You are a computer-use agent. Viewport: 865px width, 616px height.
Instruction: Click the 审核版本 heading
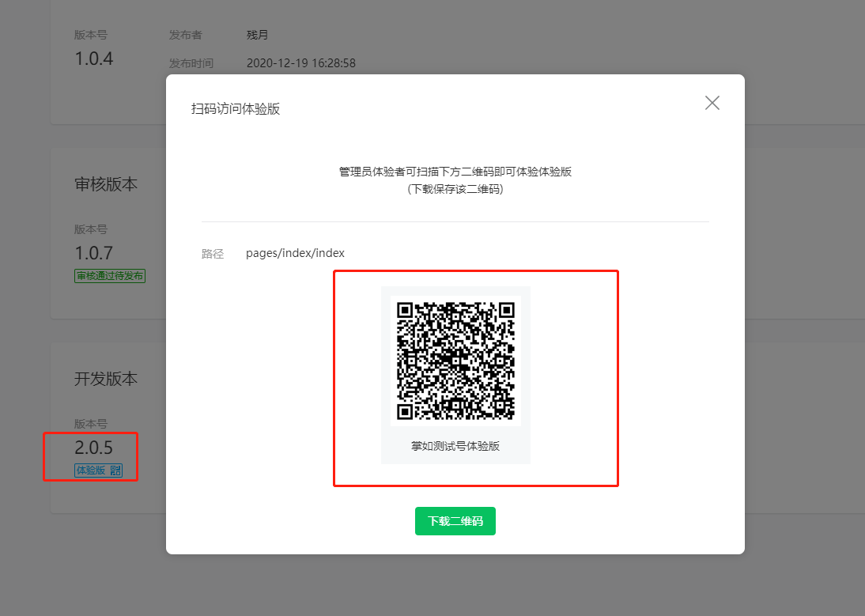click(x=106, y=184)
